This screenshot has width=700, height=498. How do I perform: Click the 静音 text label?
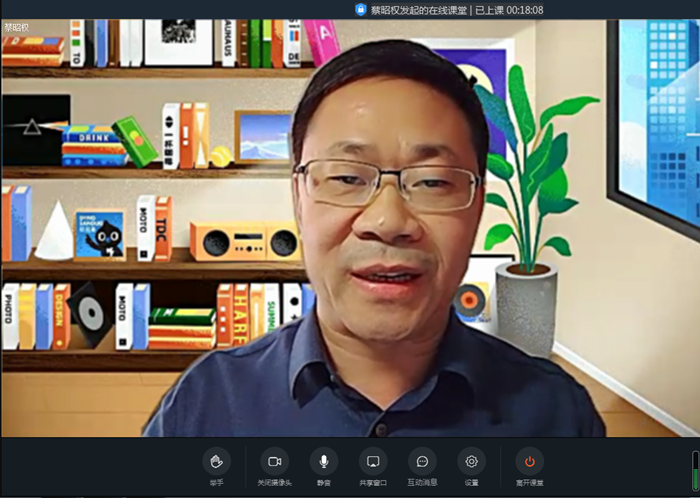(323, 483)
